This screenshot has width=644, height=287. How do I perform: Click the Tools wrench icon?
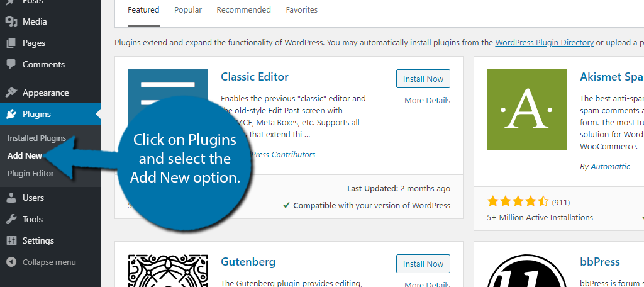pyautogui.click(x=11, y=219)
